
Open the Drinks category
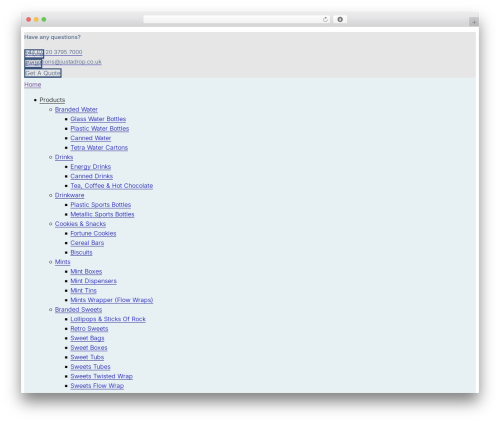tap(64, 157)
